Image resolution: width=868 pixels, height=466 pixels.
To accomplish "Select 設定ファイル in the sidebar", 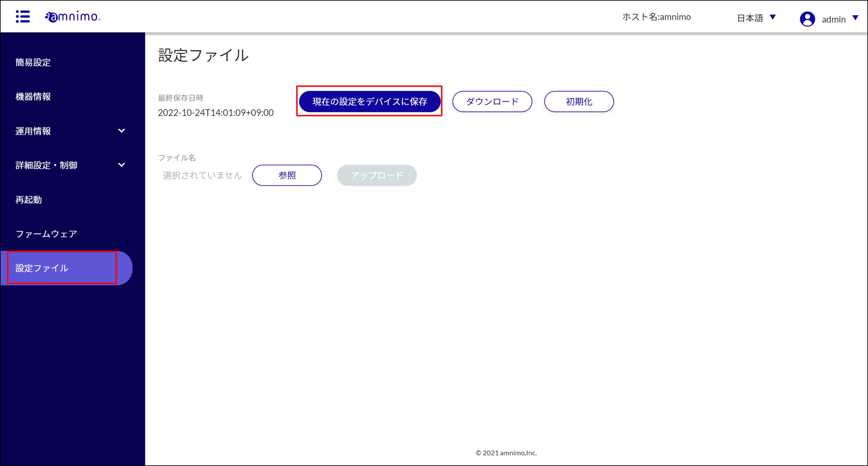I will click(67, 268).
